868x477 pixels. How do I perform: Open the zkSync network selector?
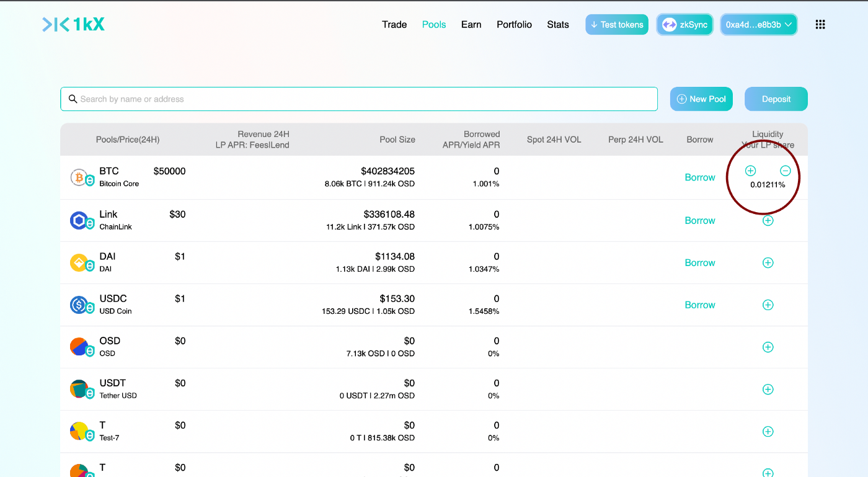[x=685, y=25]
